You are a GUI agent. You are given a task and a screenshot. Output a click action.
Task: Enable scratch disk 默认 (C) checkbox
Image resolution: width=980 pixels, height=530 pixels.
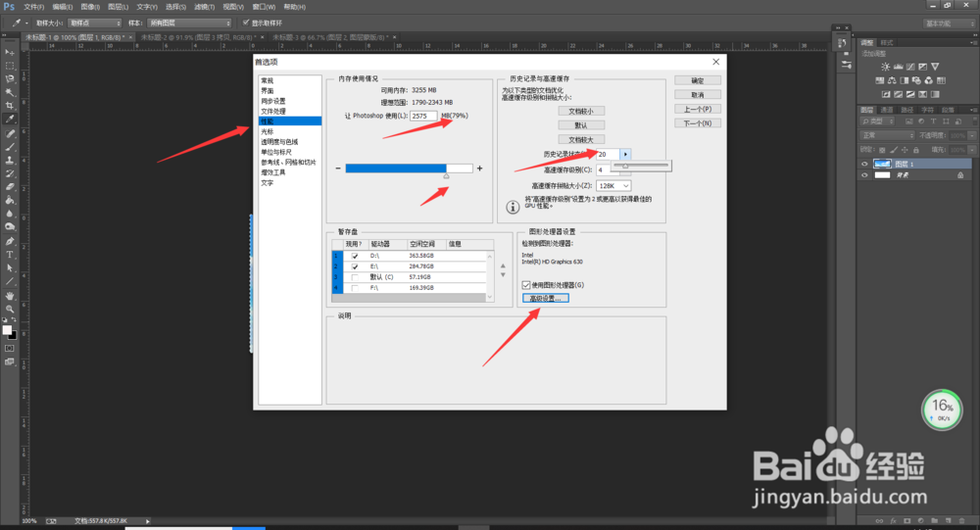[x=355, y=277]
